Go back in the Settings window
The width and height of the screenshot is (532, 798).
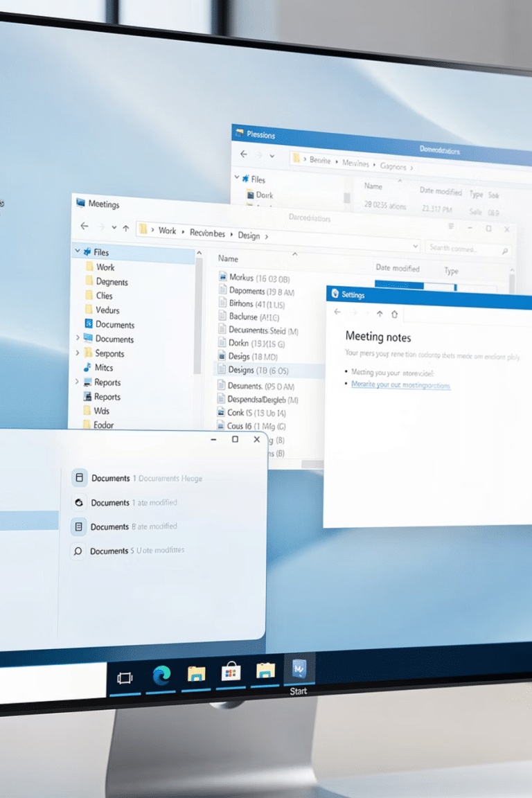click(x=337, y=312)
